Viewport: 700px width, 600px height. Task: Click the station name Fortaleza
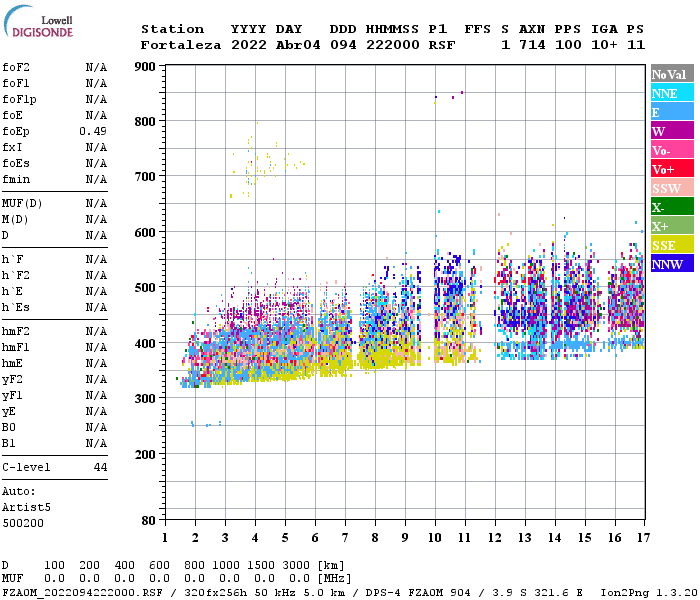tap(181, 45)
